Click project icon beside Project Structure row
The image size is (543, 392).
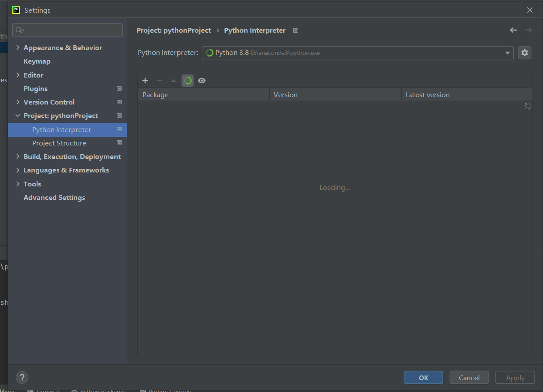119,143
